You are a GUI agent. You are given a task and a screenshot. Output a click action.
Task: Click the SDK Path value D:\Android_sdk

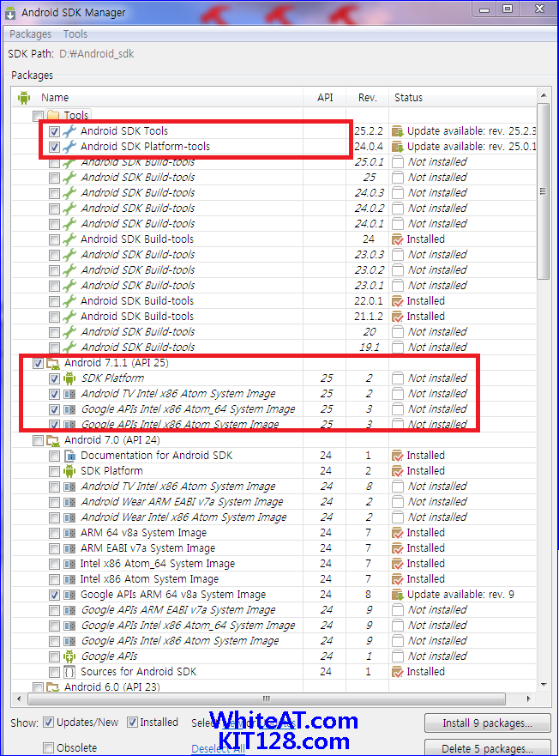point(96,54)
